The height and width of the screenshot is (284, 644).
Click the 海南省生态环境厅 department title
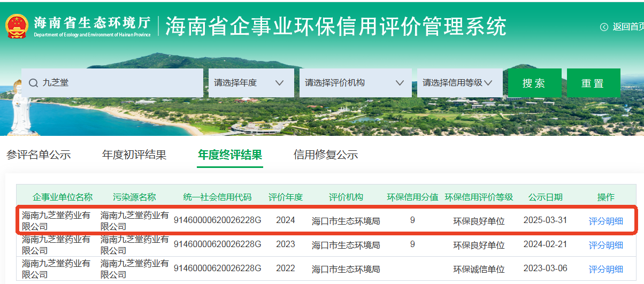92,23
